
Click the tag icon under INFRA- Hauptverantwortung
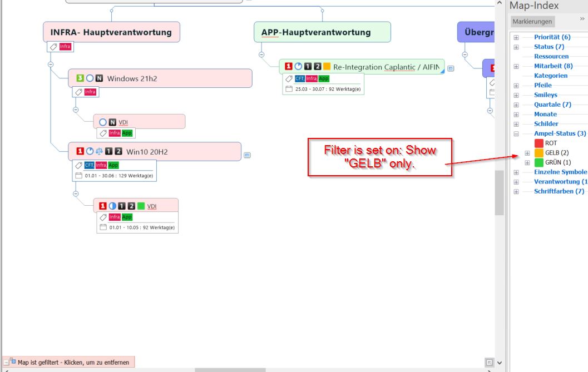53,47
